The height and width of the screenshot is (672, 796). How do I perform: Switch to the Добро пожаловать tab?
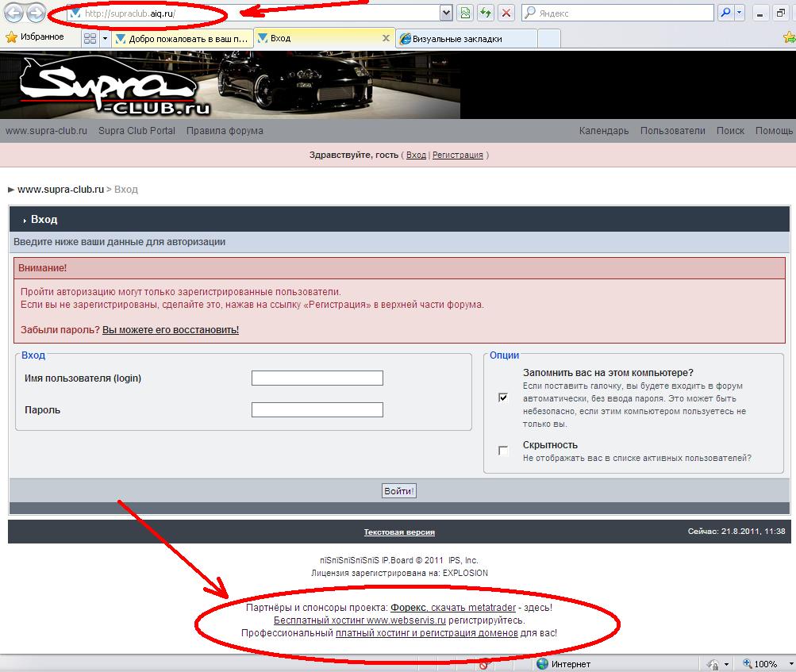click(x=181, y=38)
